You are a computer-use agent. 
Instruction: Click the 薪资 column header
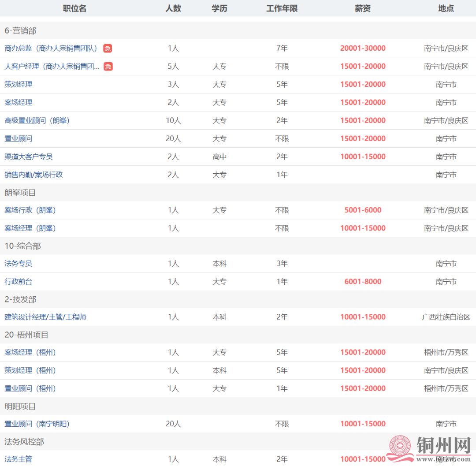tap(363, 8)
